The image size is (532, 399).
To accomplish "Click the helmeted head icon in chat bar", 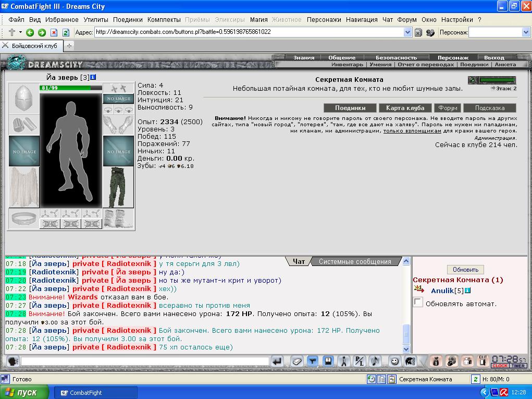I will point(410,361).
